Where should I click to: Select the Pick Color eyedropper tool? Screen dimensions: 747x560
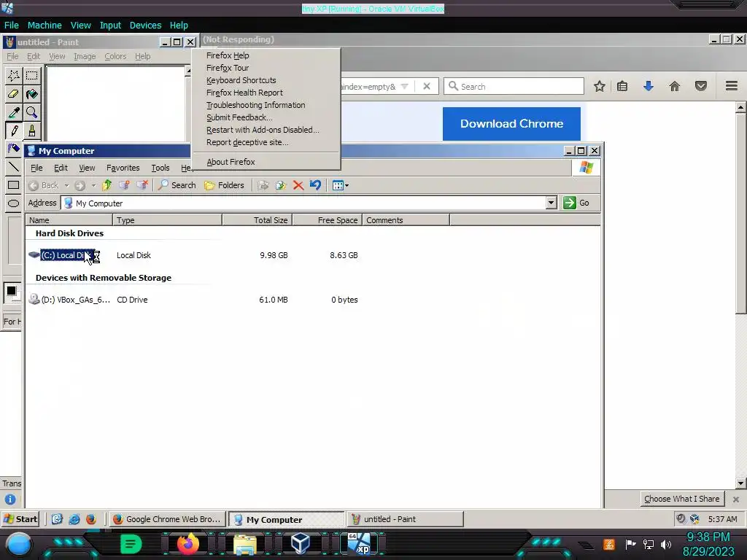pyautogui.click(x=13, y=112)
